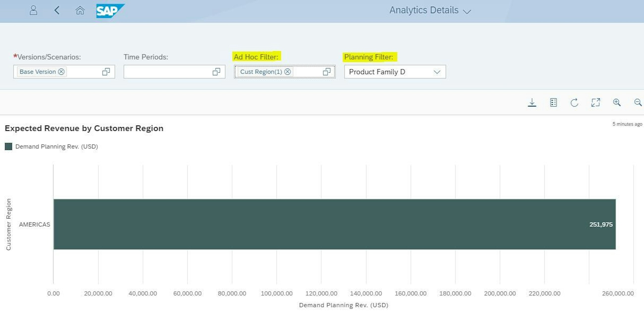
Task: Navigate back with the arrow icon
Action: click(57, 10)
